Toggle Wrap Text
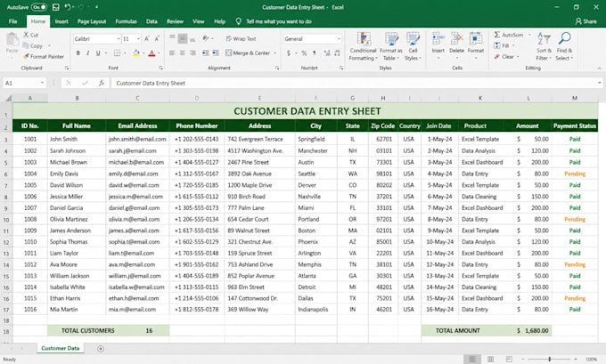The image size is (606, 364). [242, 38]
